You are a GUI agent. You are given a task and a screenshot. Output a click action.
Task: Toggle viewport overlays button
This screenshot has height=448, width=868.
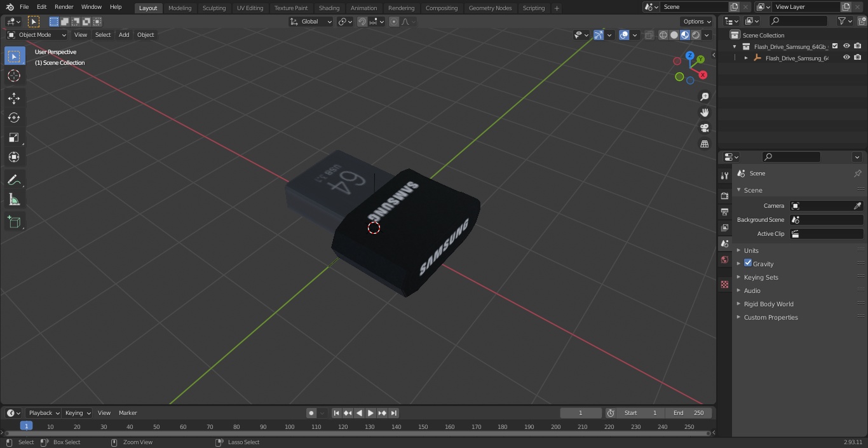tap(624, 35)
